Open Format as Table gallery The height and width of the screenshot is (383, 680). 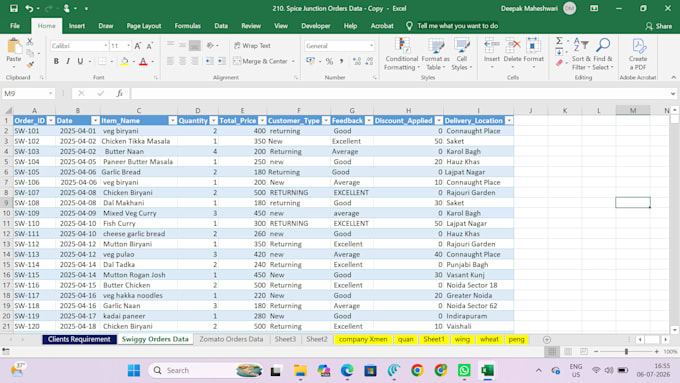pos(435,54)
